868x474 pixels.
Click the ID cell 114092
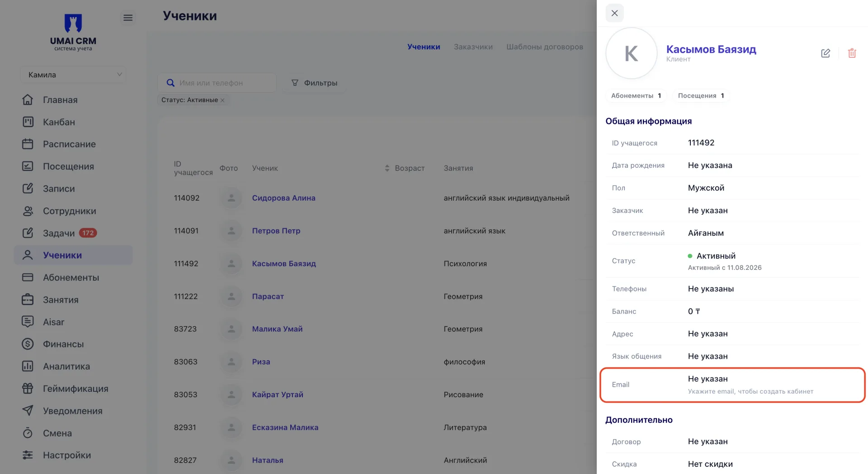(x=187, y=198)
